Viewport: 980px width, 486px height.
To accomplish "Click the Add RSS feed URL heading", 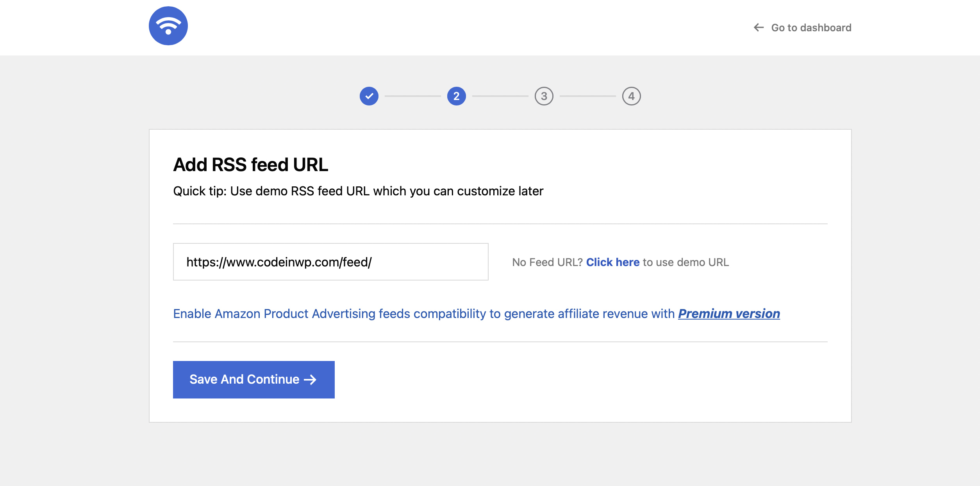I will [250, 164].
